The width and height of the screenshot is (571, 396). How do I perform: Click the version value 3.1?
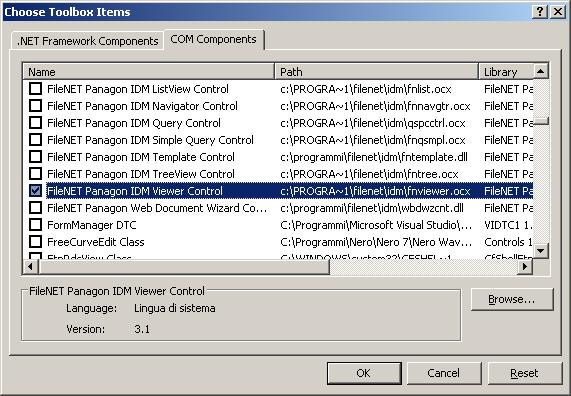pyautogui.click(x=142, y=329)
